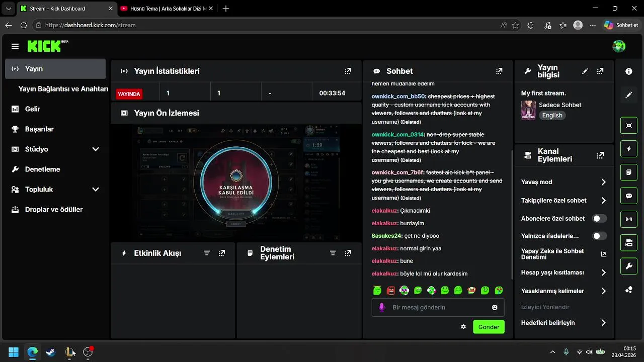Toggle the wrench stream info widget in right rail
644x362 pixels.
tap(629, 266)
